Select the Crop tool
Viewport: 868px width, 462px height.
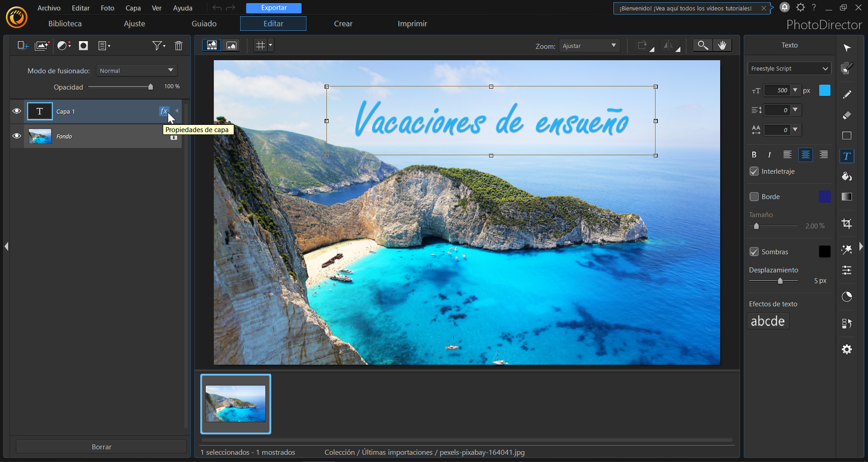click(847, 224)
